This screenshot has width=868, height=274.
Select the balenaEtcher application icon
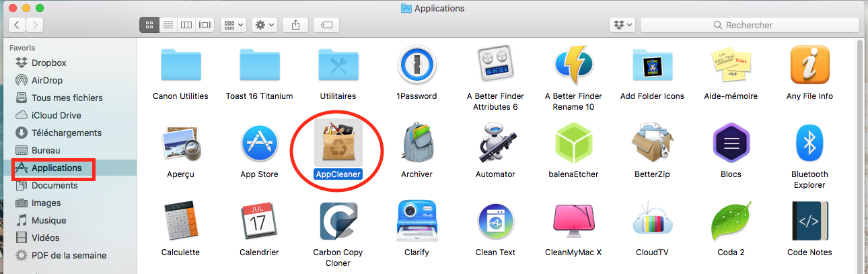pyautogui.click(x=573, y=143)
